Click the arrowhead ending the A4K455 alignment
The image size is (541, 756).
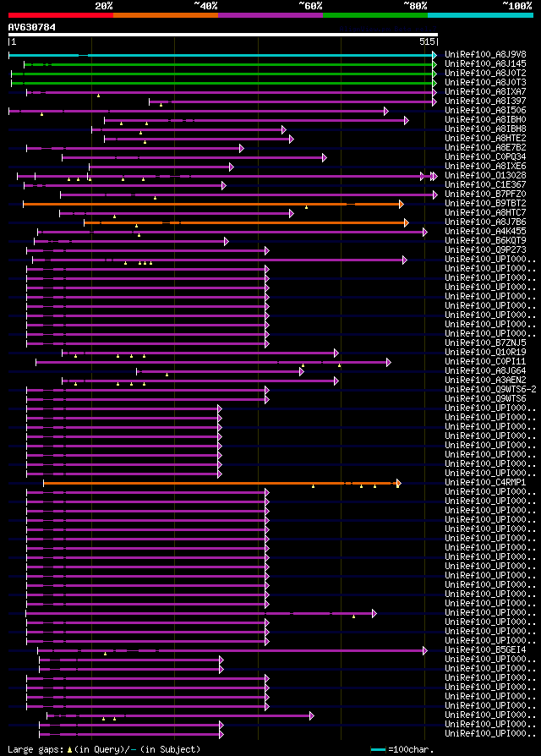pos(425,233)
